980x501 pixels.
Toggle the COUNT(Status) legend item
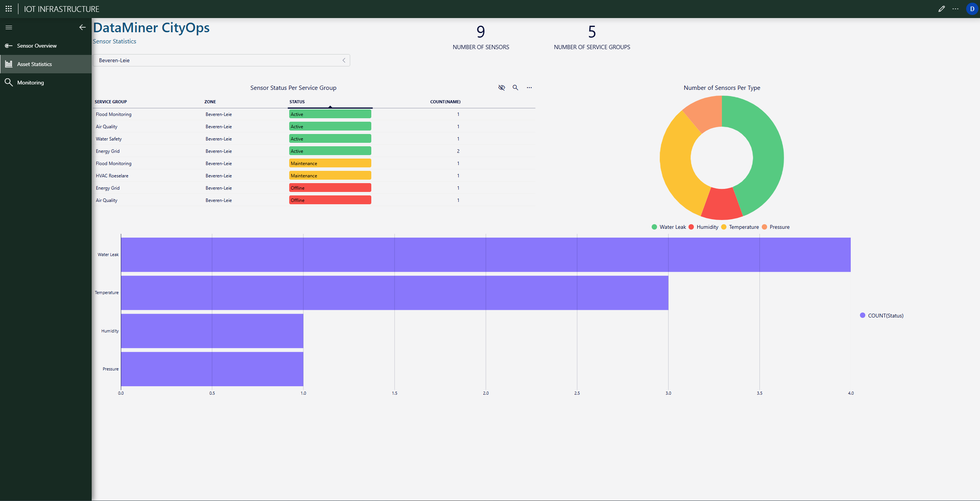pyautogui.click(x=882, y=316)
